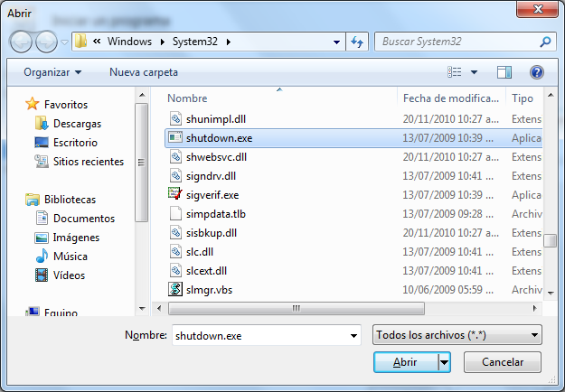Open the recent locations dropdown arrow
Viewport: 565px width, 392px height.
click(64, 42)
